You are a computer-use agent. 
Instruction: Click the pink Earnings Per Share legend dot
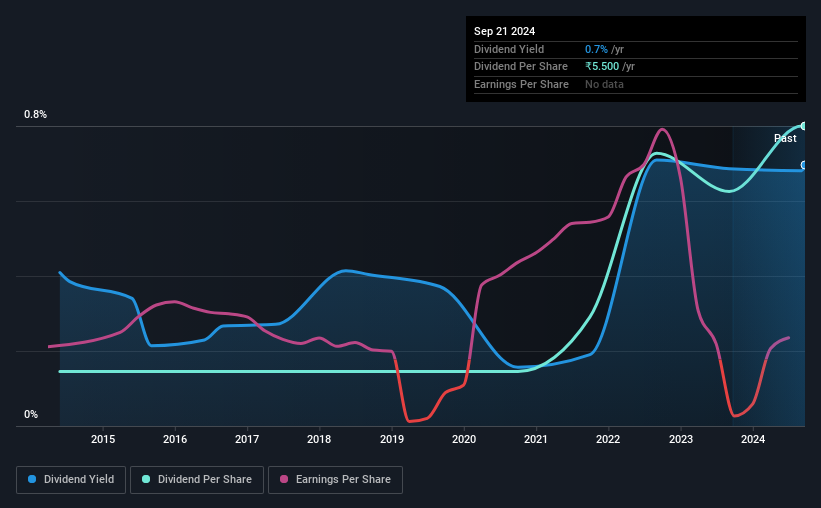[x=284, y=479]
